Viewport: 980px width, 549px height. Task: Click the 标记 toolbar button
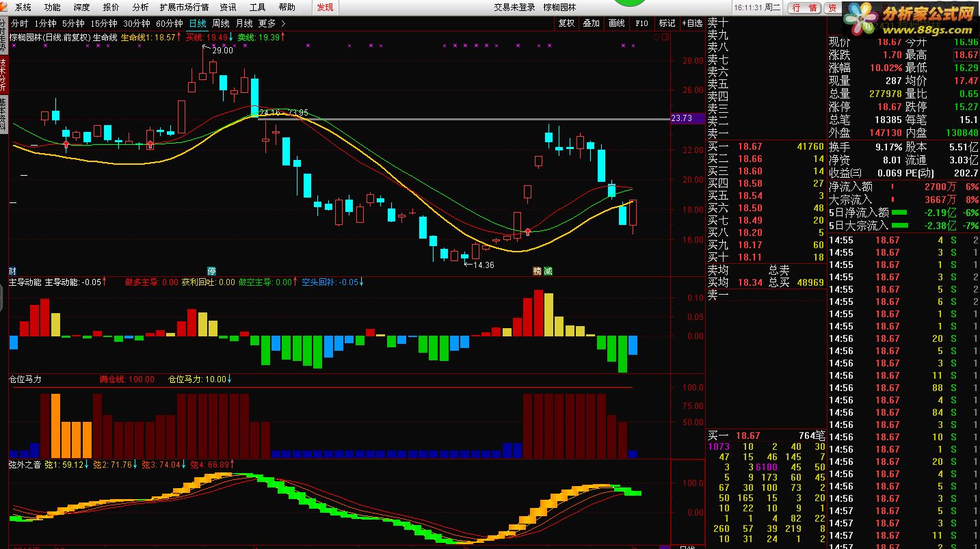(x=667, y=23)
